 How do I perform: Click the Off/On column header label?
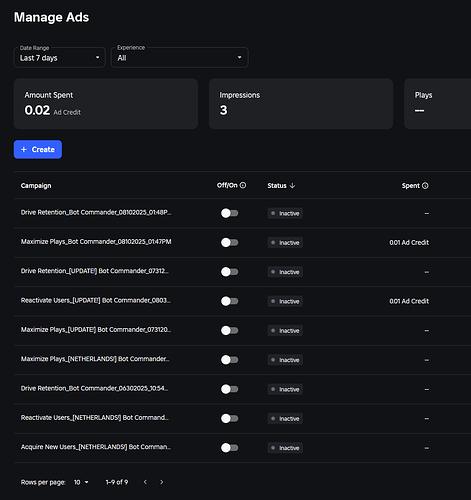pos(227,185)
